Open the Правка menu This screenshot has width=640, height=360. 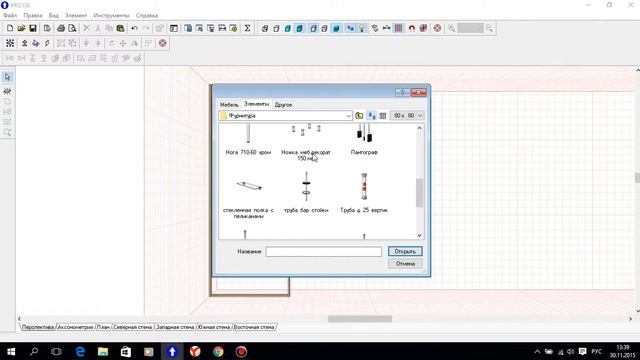33,16
